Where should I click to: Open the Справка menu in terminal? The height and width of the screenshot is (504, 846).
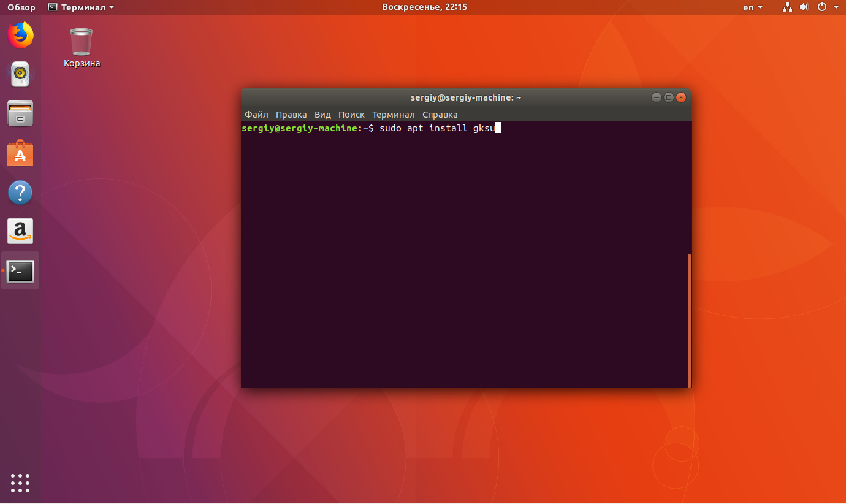[440, 115]
